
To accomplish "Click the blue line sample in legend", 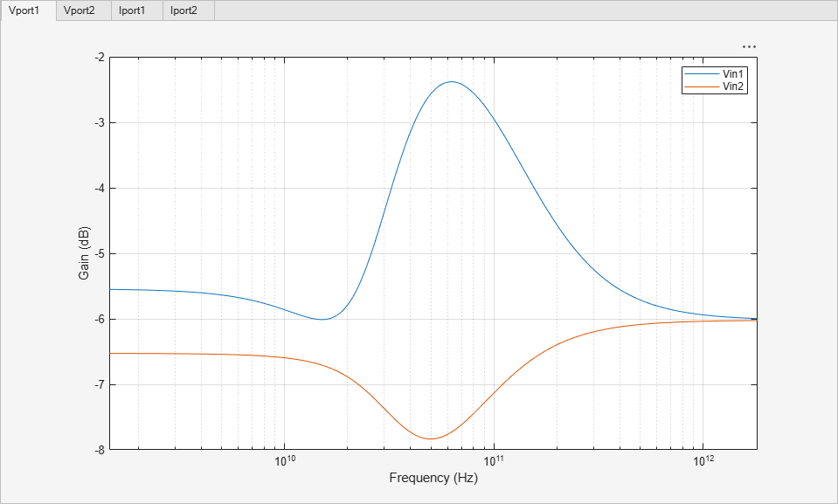I will (702, 75).
